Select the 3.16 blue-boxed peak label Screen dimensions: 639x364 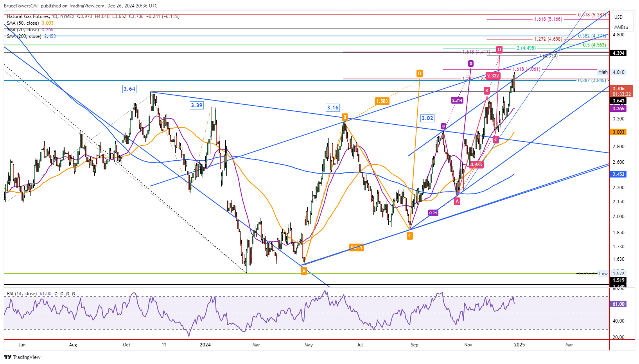(333, 108)
